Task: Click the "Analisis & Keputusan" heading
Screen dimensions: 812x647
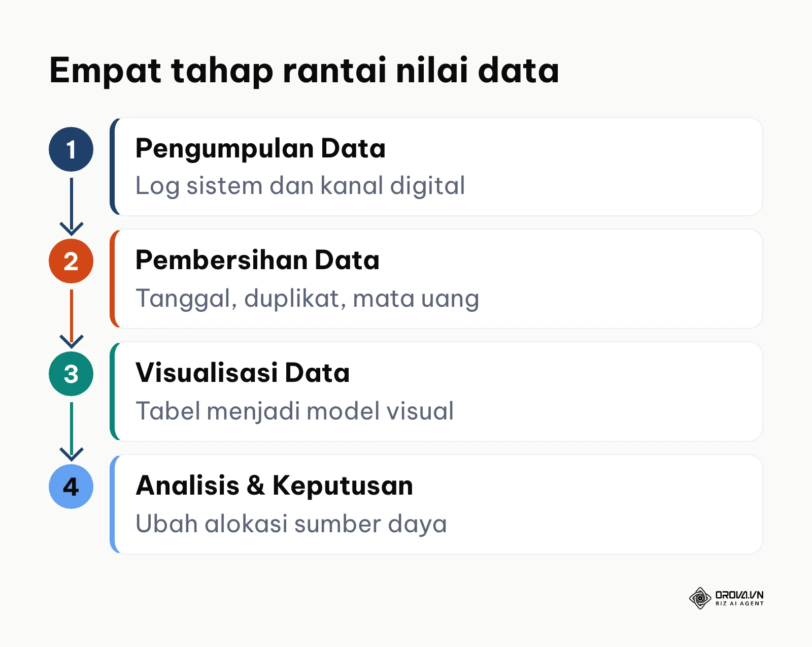Action: (x=274, y=486)
